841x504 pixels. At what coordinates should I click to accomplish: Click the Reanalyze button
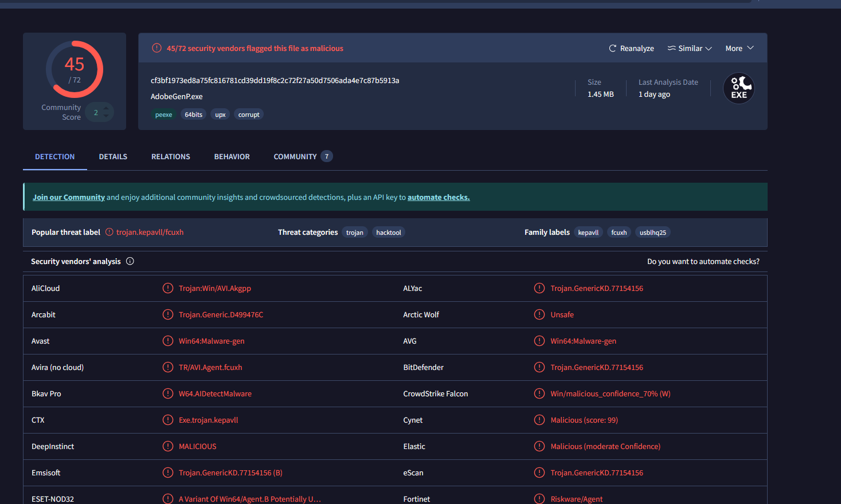[631, 49]
